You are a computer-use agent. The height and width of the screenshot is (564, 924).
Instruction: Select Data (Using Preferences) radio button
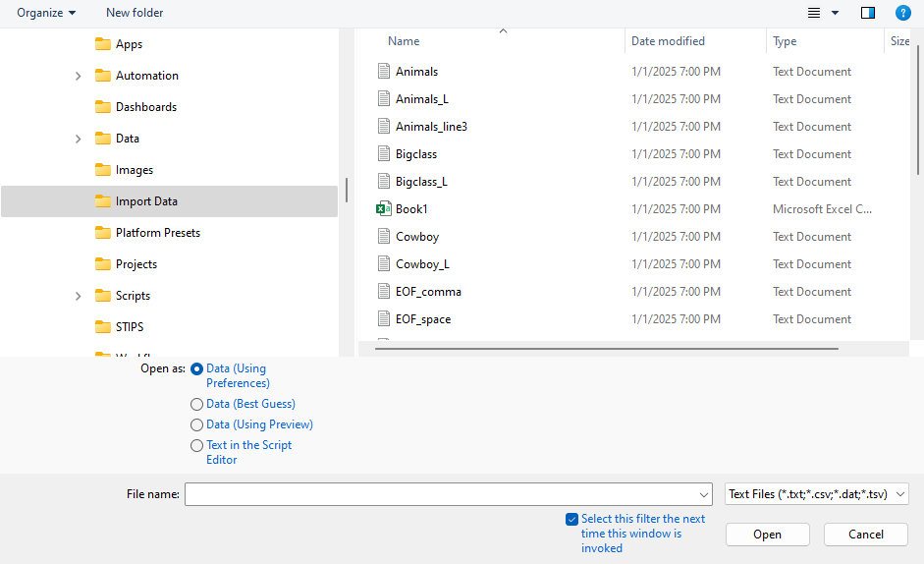(196, 369)
